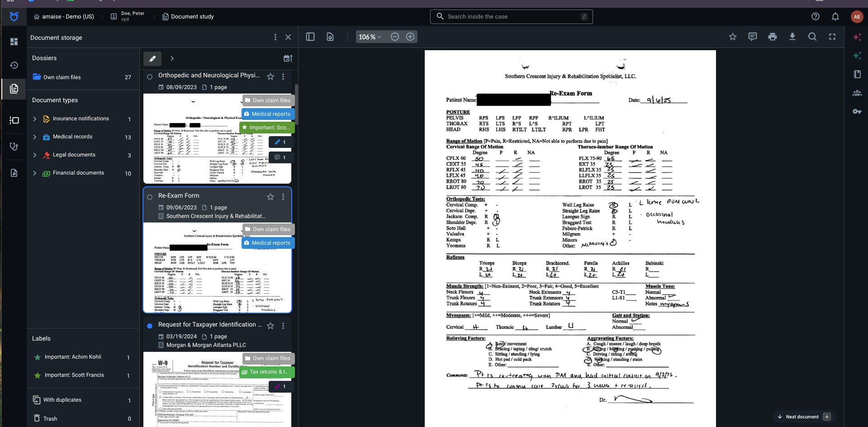Open the 106% zoom level dropdown

(370, 37)
